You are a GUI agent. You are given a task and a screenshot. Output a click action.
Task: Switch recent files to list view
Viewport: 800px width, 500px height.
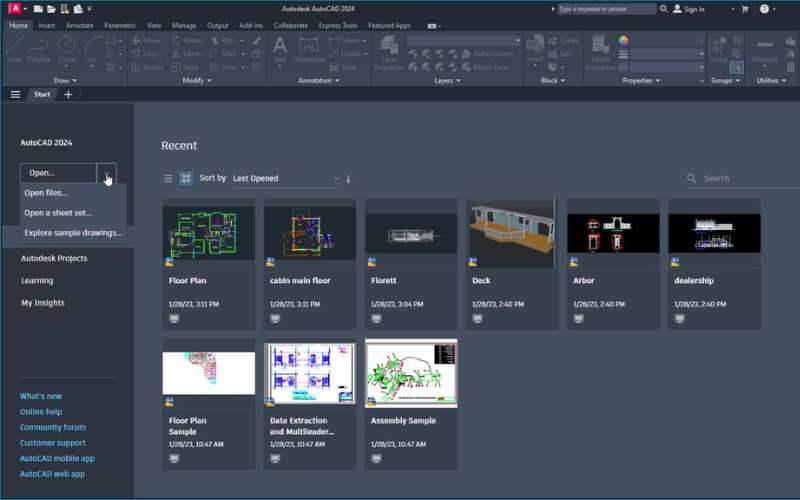click(x=168, y=178)
